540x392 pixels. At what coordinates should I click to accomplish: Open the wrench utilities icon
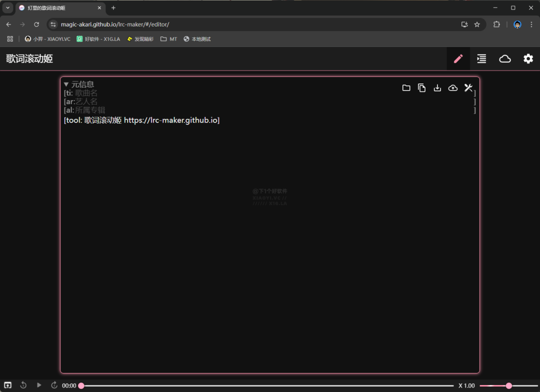(468, 88)
